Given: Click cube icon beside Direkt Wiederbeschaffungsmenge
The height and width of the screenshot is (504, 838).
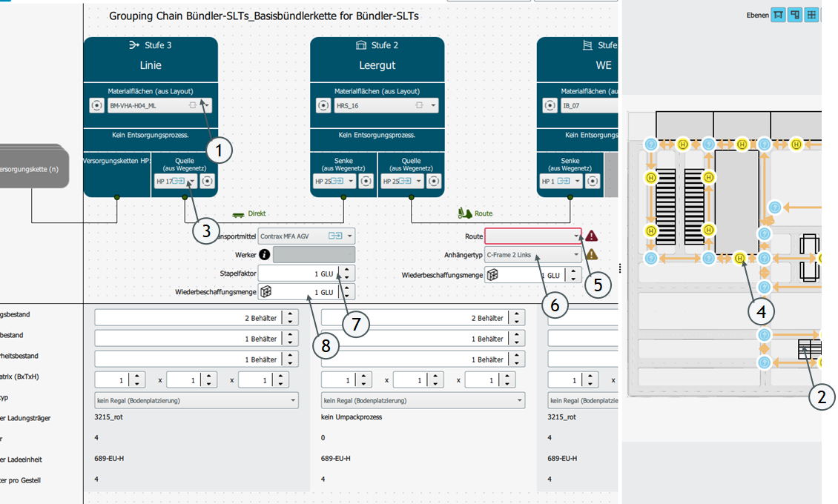Looking at the screenshot, I should pos(265,292).
